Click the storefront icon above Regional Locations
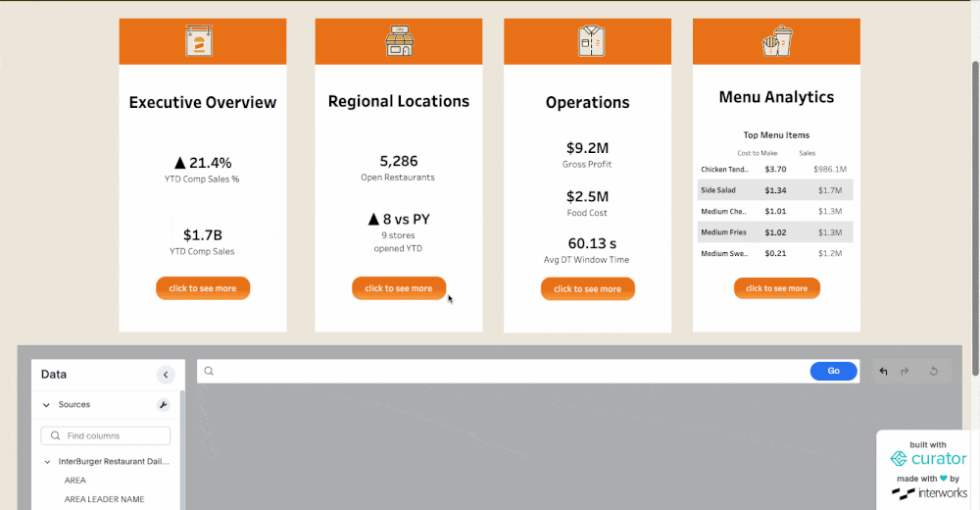Image resolution: width=980 pixels, height=510 pixels. pyautogui.click(x=399, y=42)
